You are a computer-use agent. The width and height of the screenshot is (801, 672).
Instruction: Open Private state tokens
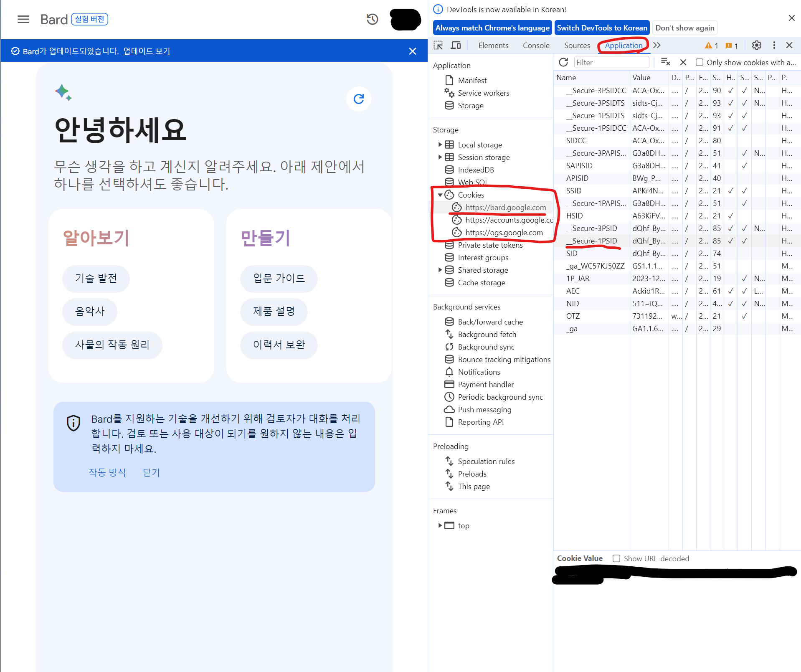click(490, 245)
